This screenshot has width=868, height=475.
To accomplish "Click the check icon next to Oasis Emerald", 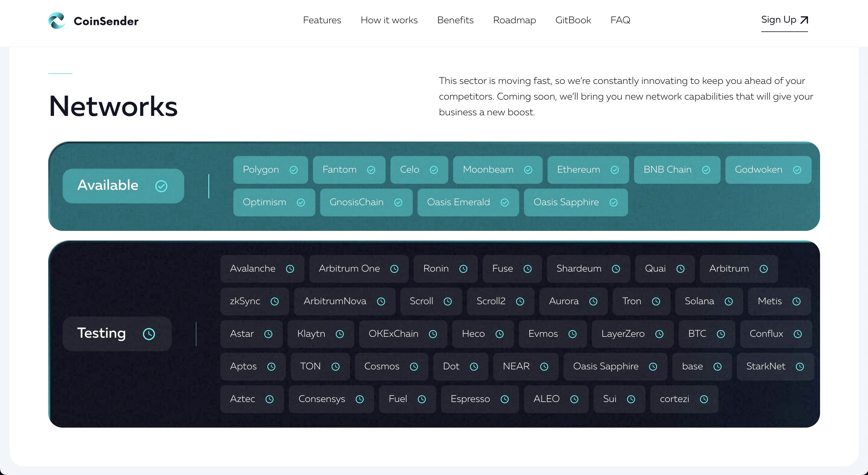I will point(504,202).
